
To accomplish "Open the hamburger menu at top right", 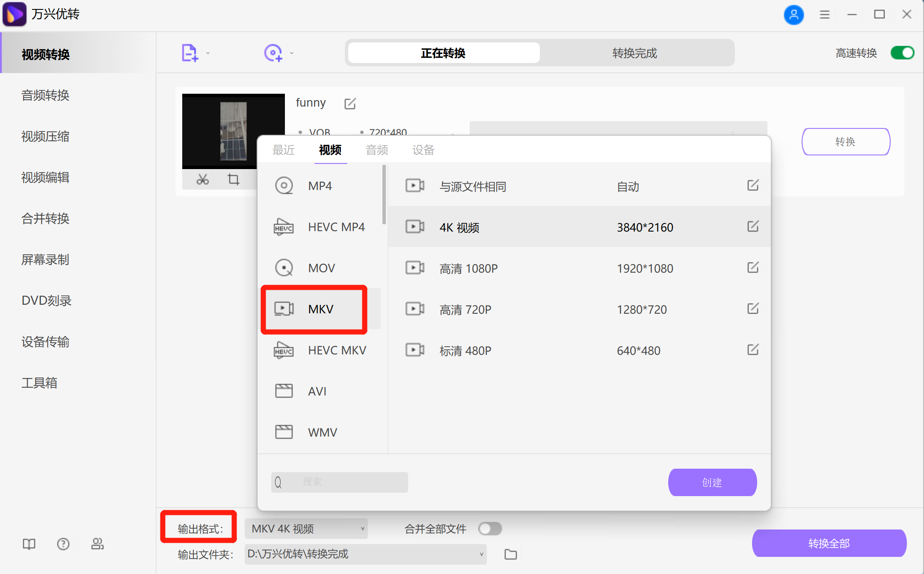I will pyautogui.click(x=825, y=15).
